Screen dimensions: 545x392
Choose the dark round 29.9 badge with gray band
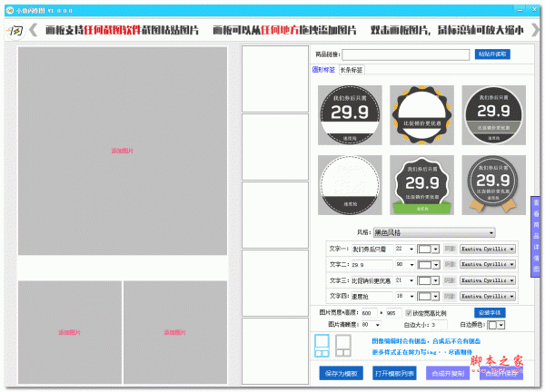[x=493, y=115]
